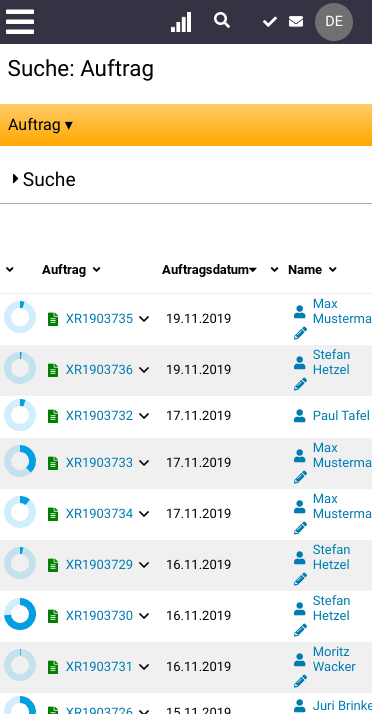Click the progress ring of order XR1903733
The image size is (372, 714).
(x=20, y=461)
